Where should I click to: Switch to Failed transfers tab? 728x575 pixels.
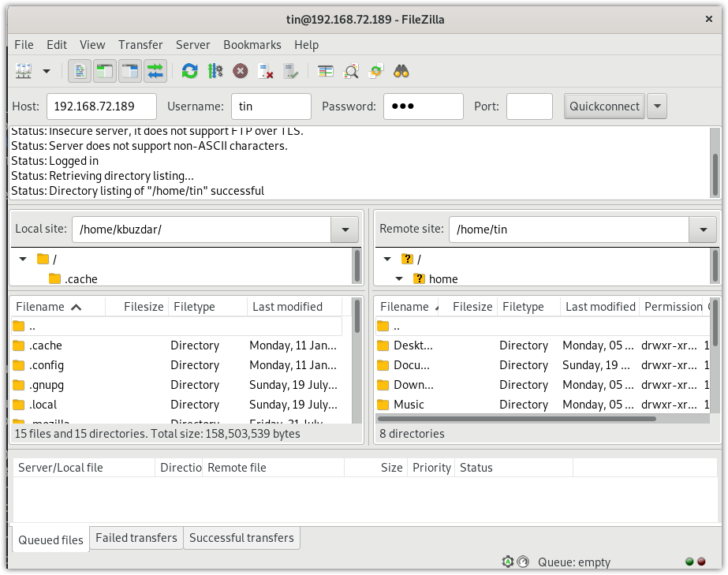[x=136, y=538]
